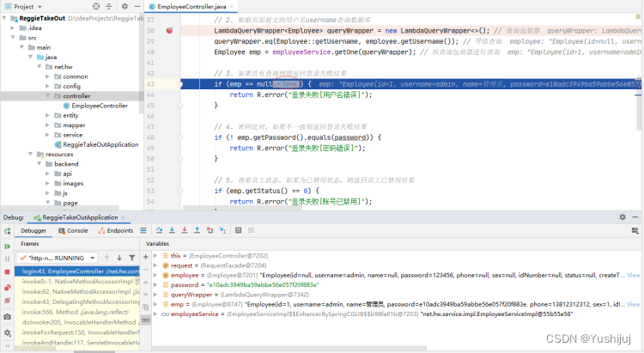Screen dimensions: 644x353
Task: Select frame login:43, EmployeeController
Action: click(x=77, y=271)
